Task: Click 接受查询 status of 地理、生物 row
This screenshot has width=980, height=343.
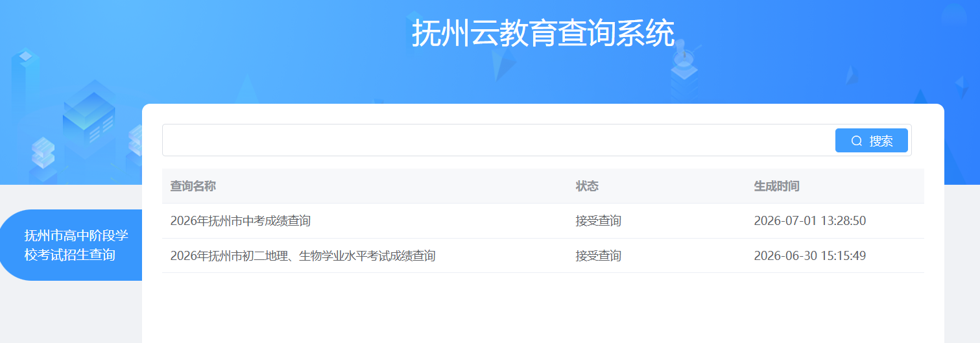Action: click(x=598, y=256)
